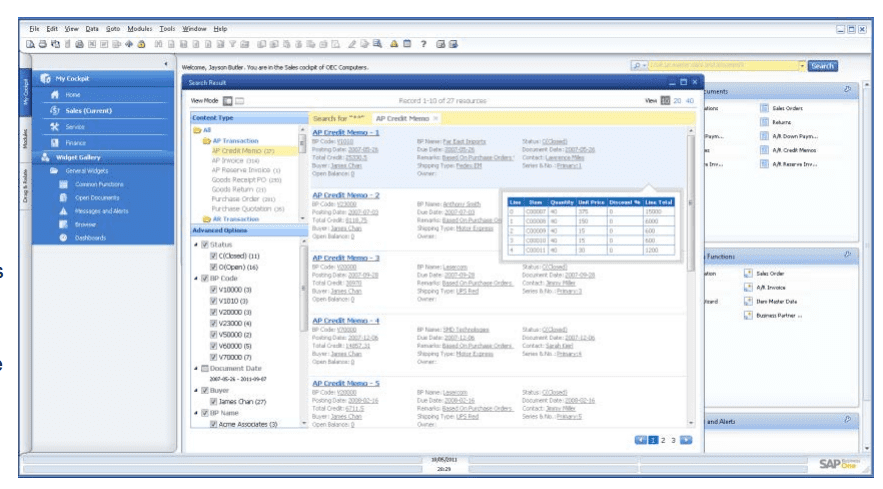Open the Modules menu
Viewport: 883px width, 489px height.
[140, 29]
